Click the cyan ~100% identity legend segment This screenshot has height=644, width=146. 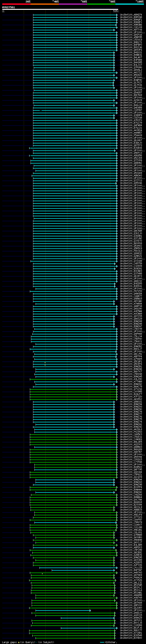point(130,4)
